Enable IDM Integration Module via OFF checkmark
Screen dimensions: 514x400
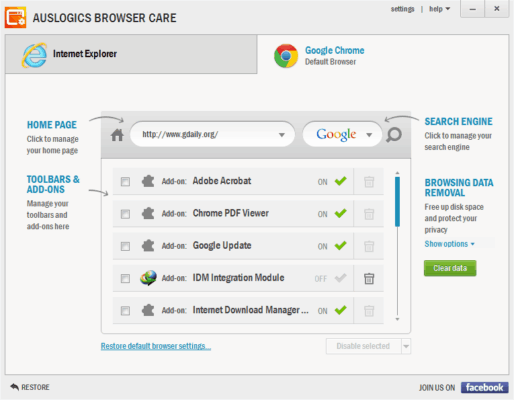[341, 278]
